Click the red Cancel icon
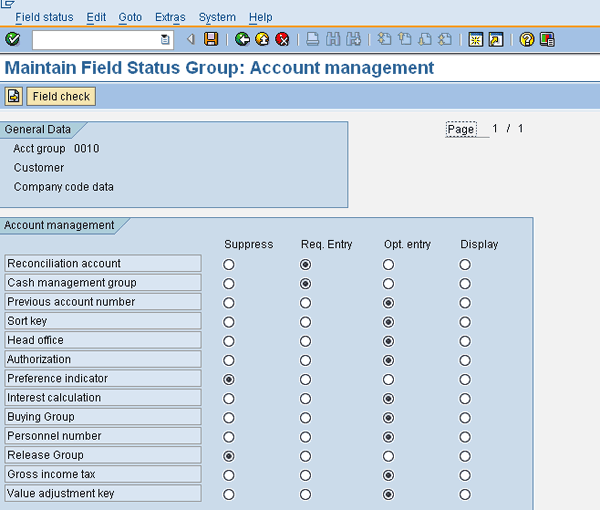The width and height of the screenshot is (600, 510). point(282,39)
